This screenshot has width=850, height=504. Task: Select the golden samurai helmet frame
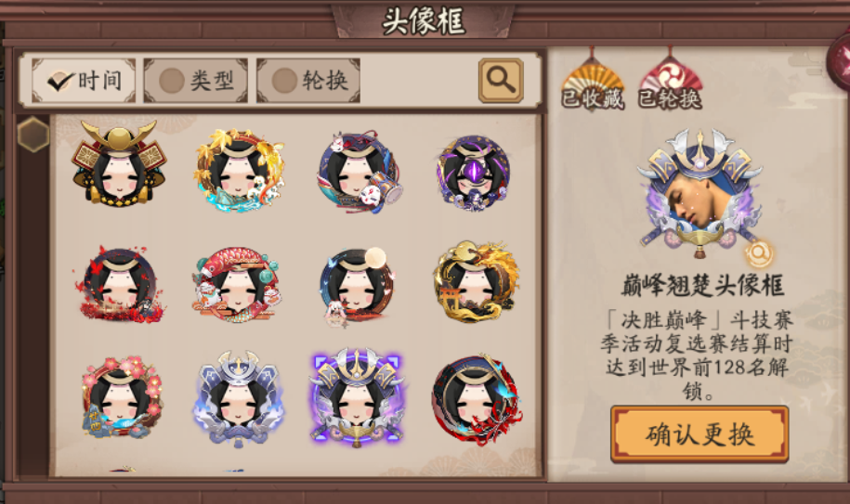(x=120, y=164)
